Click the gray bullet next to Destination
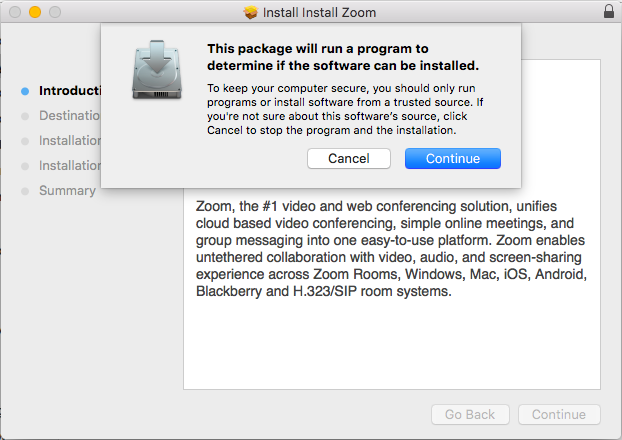 [x=25, y=116]
